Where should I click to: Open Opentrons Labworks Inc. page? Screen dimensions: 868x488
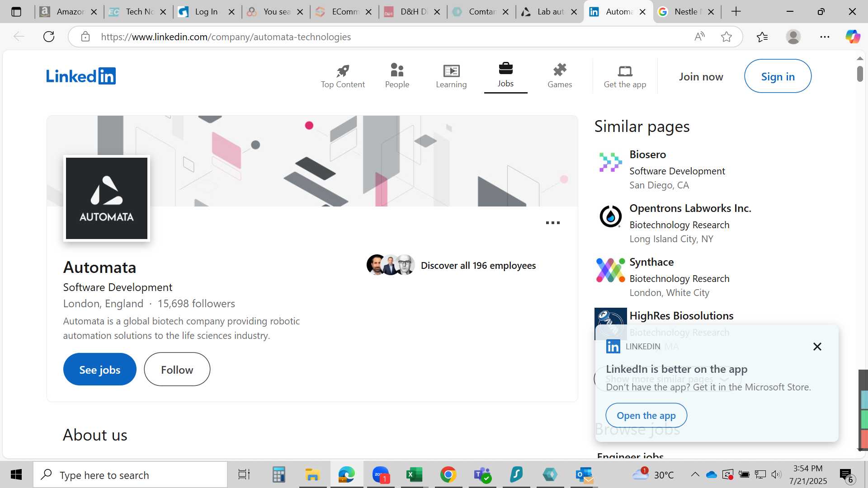(690, 208)
